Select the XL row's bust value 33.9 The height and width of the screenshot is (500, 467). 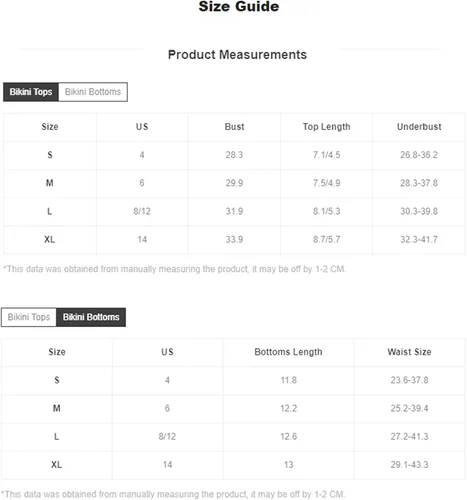tap(234, 239)
